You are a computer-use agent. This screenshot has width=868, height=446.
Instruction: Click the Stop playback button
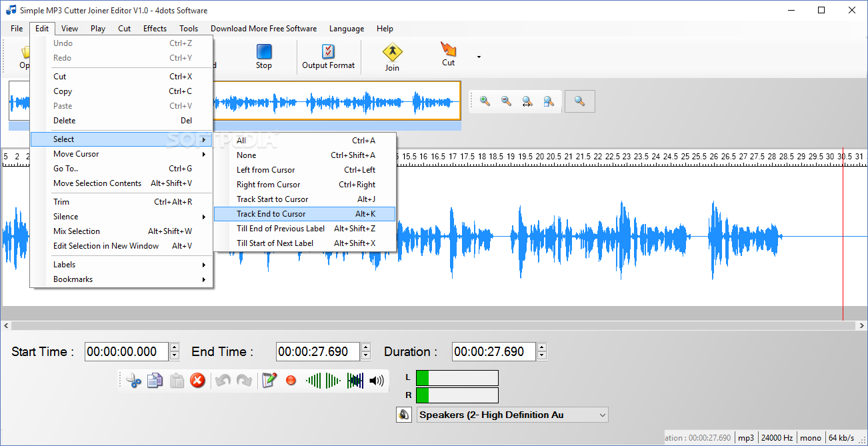coord(264,56)
